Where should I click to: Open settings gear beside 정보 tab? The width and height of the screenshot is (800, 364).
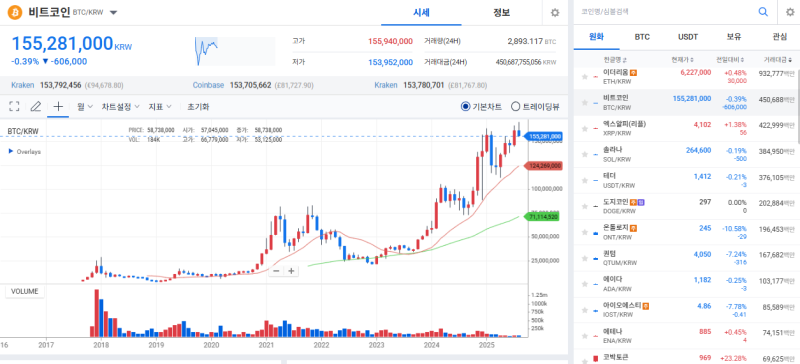click(x=555, y=13)
